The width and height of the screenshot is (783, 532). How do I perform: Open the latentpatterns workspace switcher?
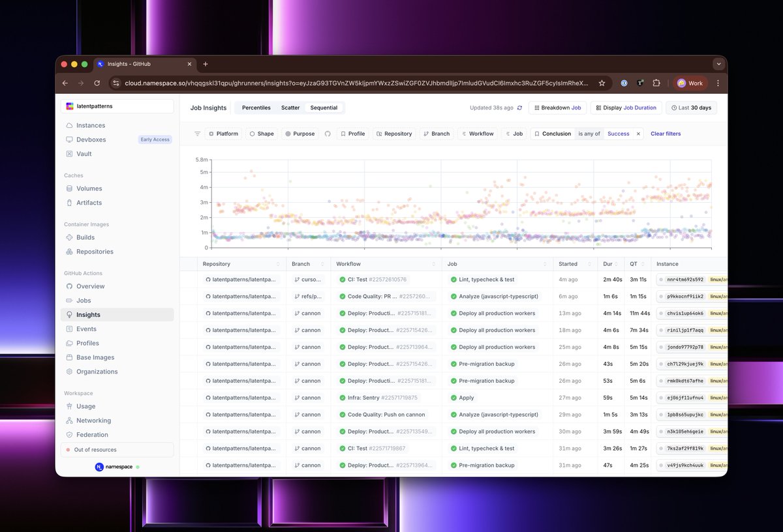(117, 106)
